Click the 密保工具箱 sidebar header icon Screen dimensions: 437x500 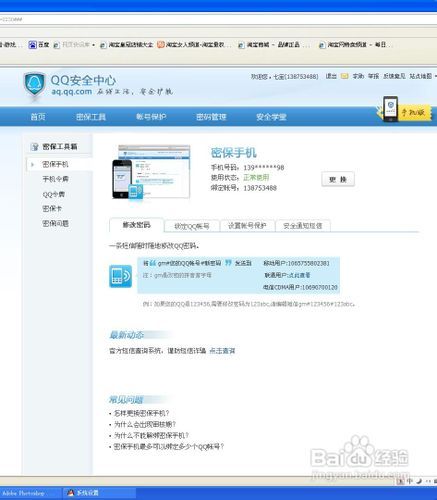click(x=34, y=147)
